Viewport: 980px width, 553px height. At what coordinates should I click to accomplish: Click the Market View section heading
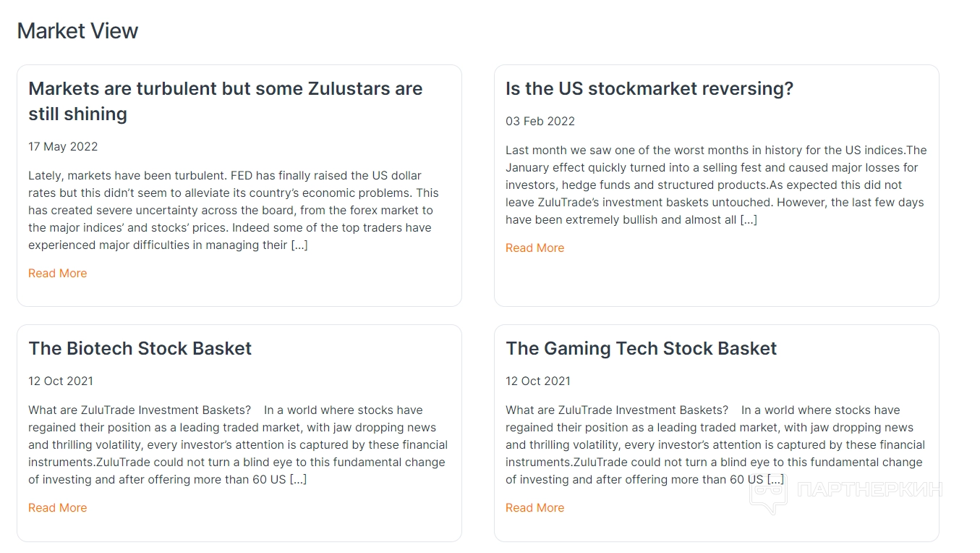click(x=77, y=30)
